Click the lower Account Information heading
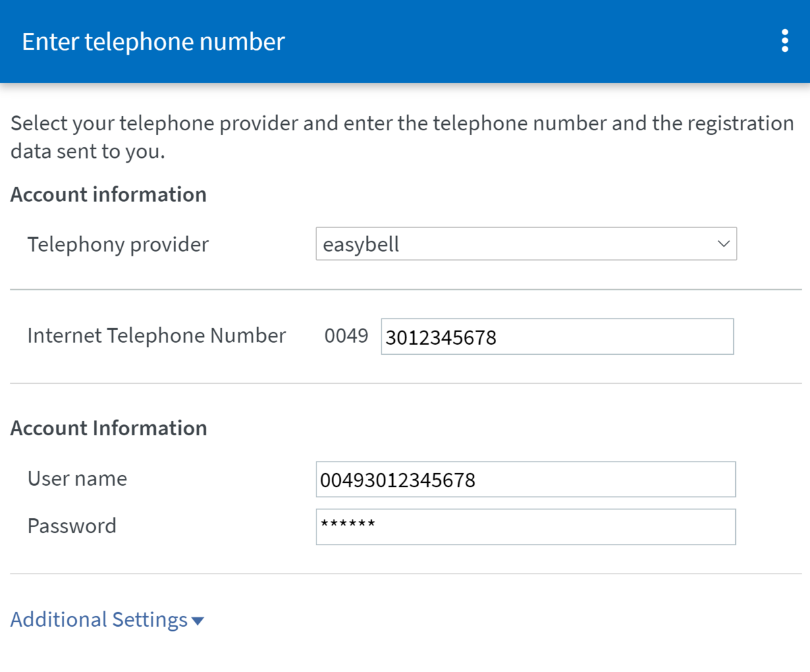Image resolution: width=810 pixels, height=672 pixels. coord(109,428)
